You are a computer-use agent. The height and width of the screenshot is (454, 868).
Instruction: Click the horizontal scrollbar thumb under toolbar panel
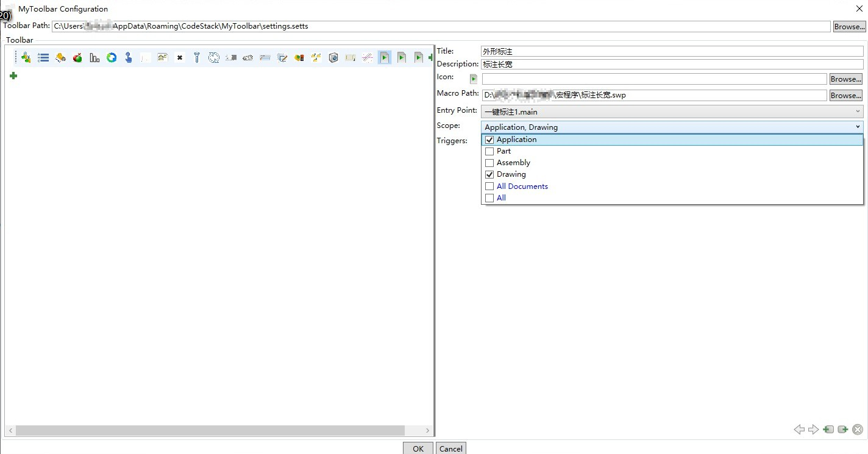210,430
